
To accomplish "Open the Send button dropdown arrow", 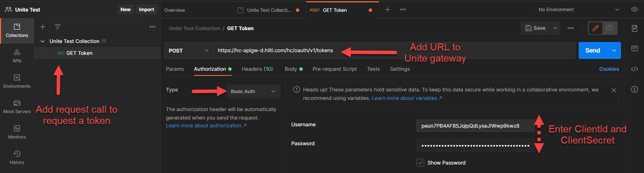I will click(x=614, y=50).
